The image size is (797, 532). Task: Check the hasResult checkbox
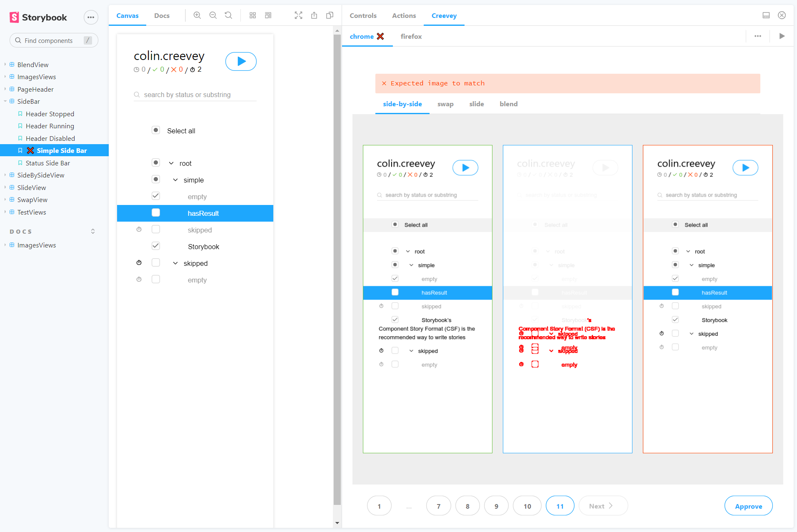pos(156,212)
